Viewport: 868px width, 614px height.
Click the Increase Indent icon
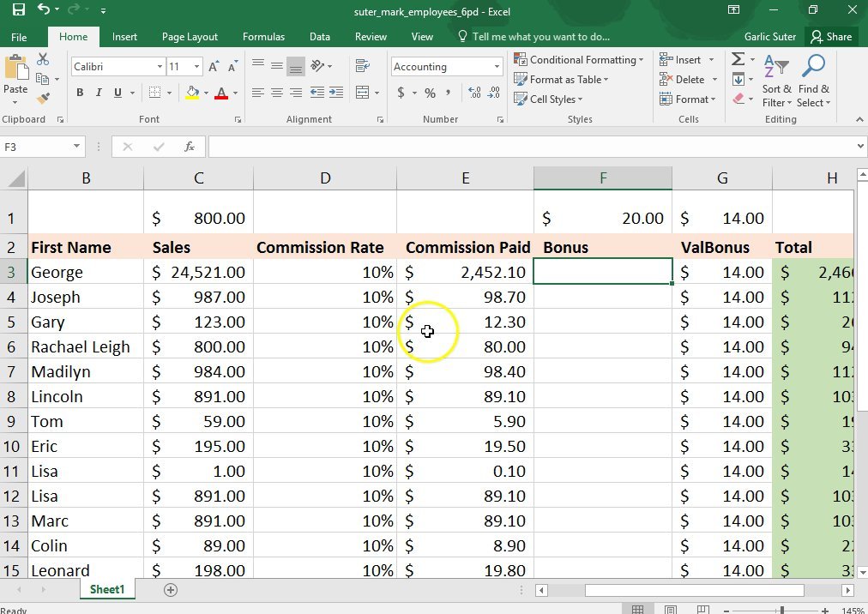coord(335,93)
